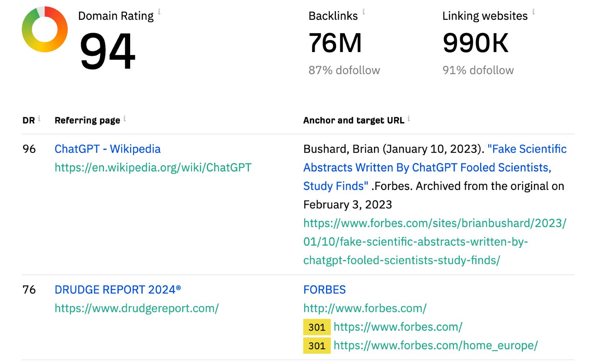
Task: Click info icon beside Backlinks label
Action: [364, 12]
